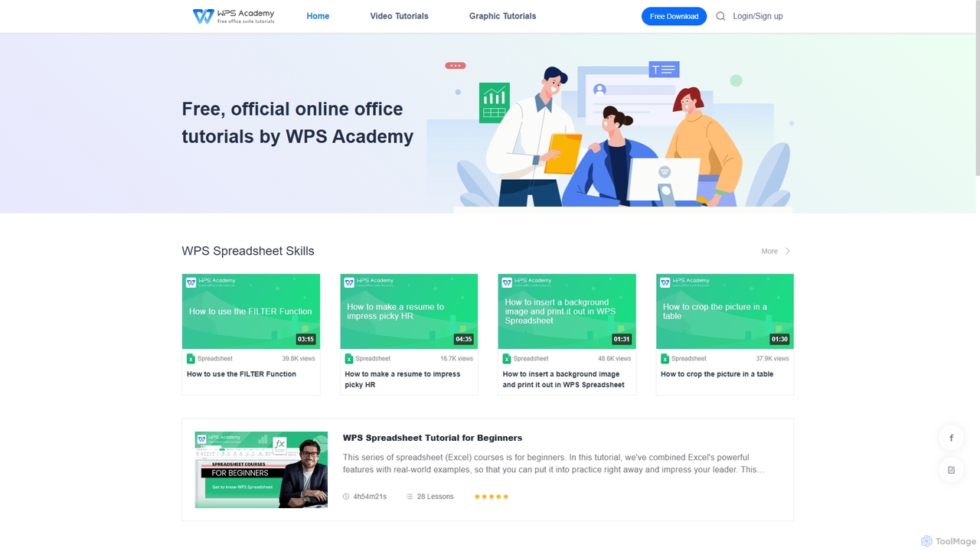The image size is (980, 551).
Task: Play the FILTER Function video thumbnail
Action: click(251, 311)
